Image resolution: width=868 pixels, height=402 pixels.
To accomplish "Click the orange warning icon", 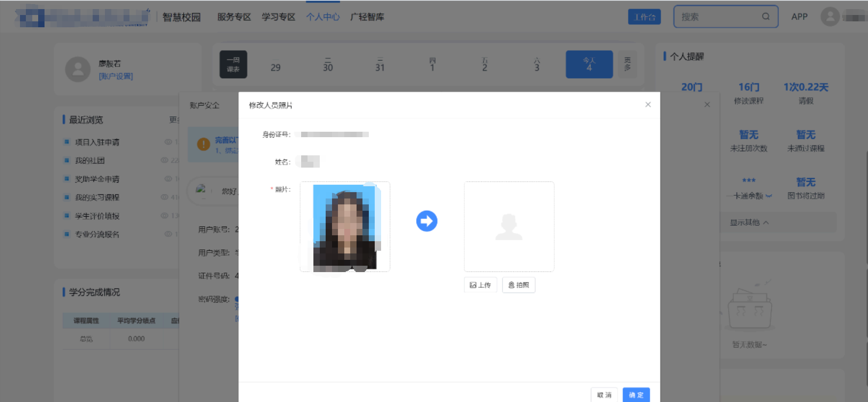I will (x=203, y=144).
